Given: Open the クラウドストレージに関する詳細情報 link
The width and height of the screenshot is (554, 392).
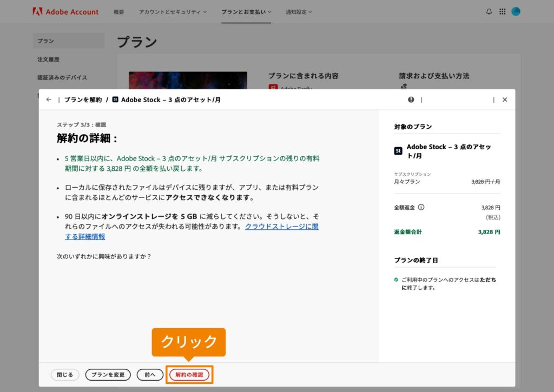Looking at the screenshot, I should click(282, 227).
